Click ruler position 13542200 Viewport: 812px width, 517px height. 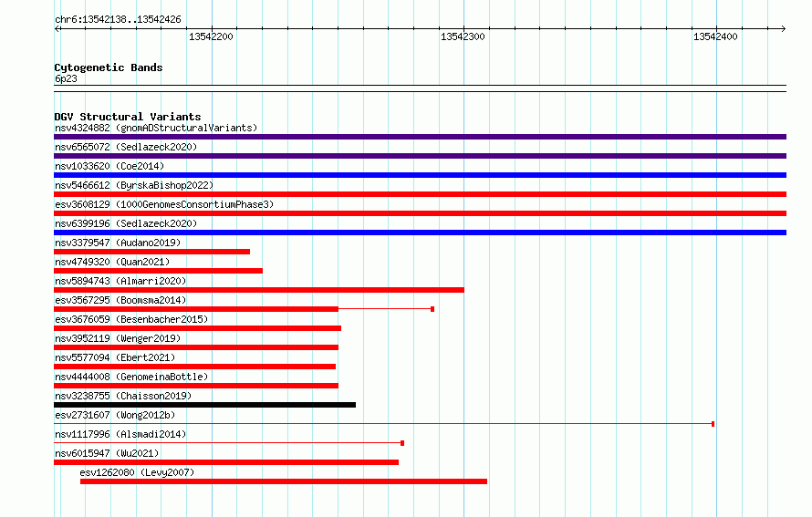tap(212, 36)
